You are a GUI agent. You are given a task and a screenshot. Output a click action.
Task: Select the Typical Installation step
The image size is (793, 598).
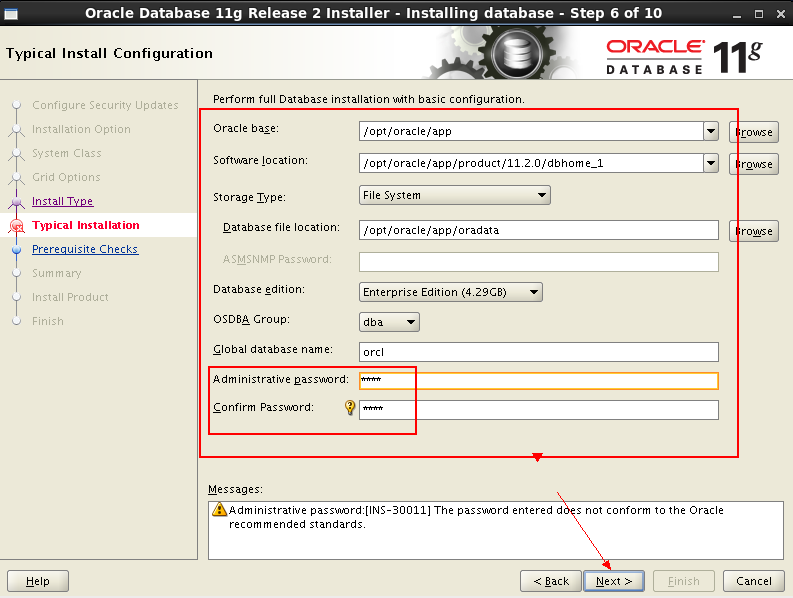[x=86, y=225]
